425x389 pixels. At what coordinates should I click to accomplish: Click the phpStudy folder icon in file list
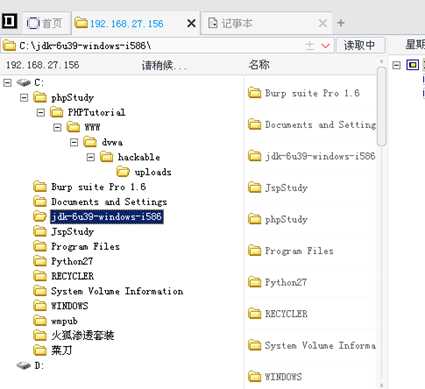tap(255, 219)
